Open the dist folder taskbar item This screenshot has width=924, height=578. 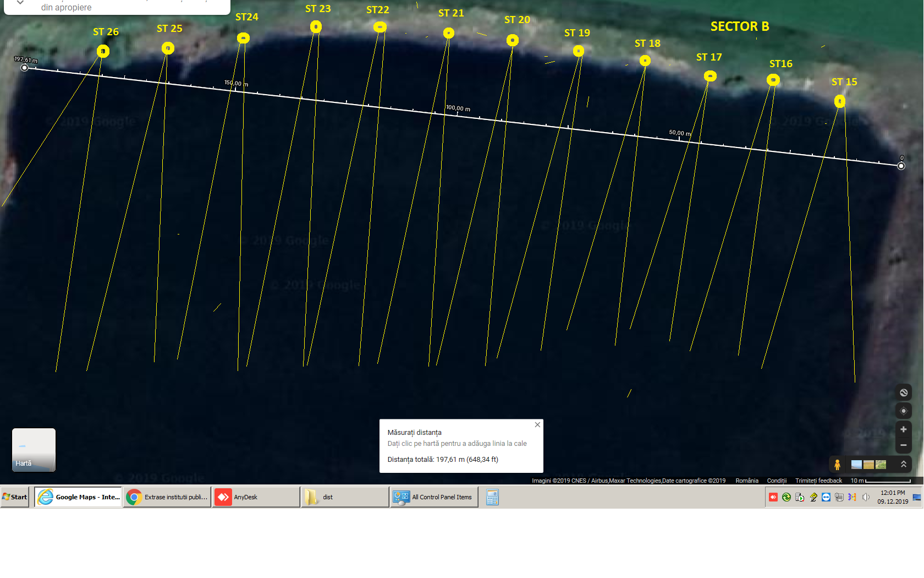[x=345, y=497]
